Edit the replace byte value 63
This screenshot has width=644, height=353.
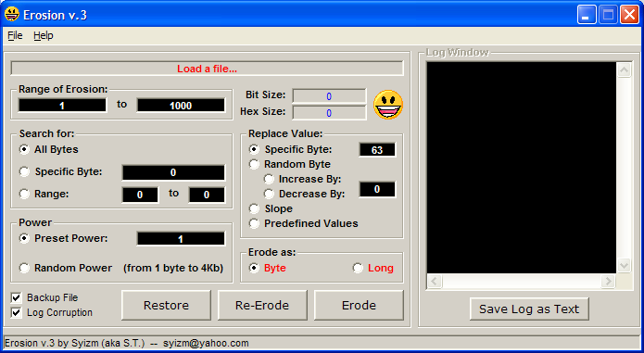pos(377,150)
